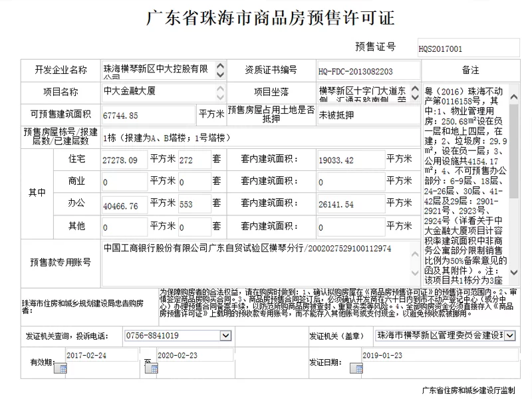Viewport: 532px width, 399px height.
Task: Click the 预售证号 label
Action: (376, 47)
